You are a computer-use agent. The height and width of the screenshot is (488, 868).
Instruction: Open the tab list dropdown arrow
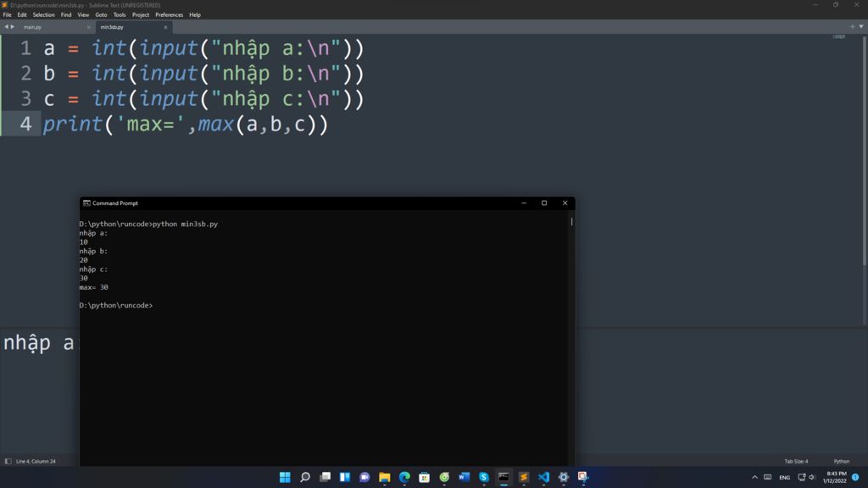tap(861, 26)
